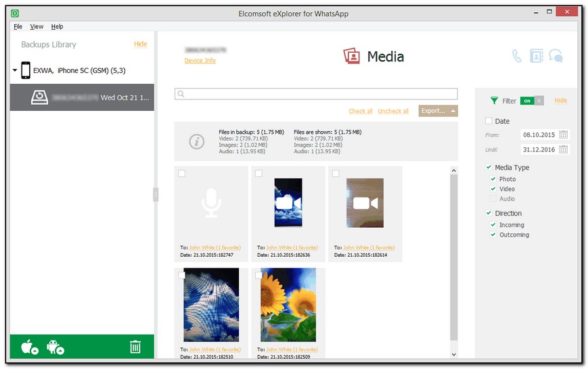This screenshot has height=369, width=588.
Task: Uncheck the Video media type
Action: pyautogui.click(x=493, y=189)
